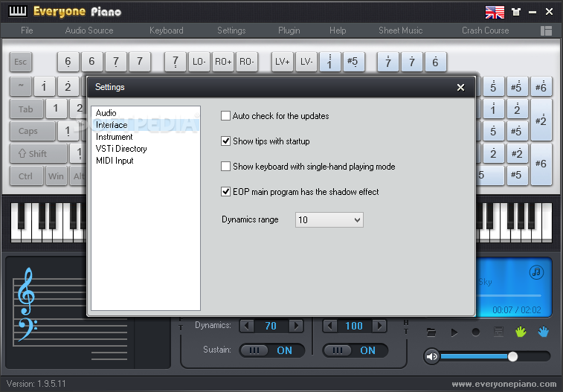Start playback with the play button
This screenshot has width=563, height=392.
pos(454,332)
